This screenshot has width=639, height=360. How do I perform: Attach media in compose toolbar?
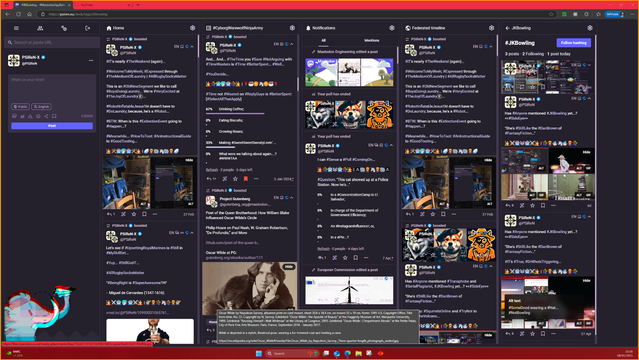[x=14, y=116]
